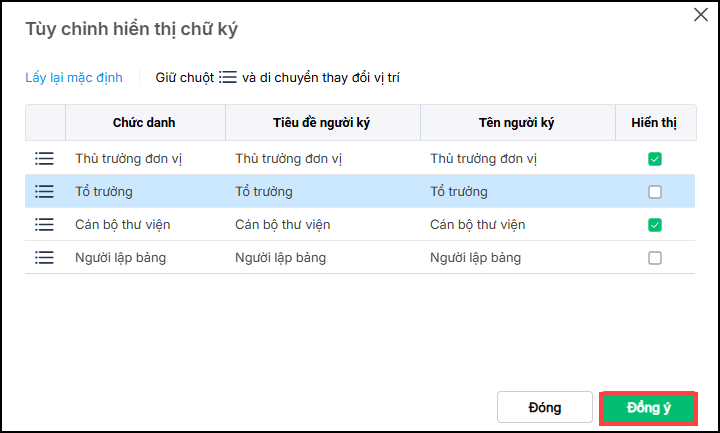Image resolution: width=720 pixels, height=433 pixels.
Task: Click the Hiển thị column header
Action: (x=654, y=123)
